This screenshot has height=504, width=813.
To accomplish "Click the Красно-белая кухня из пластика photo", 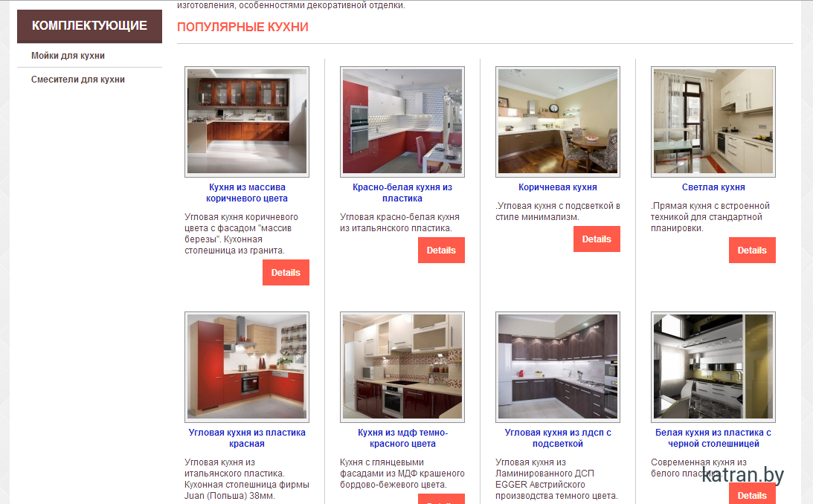I will pos(402,122).
